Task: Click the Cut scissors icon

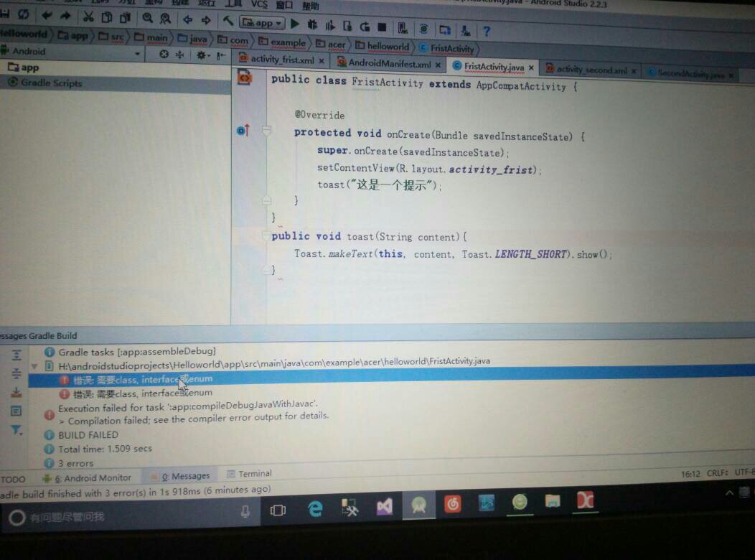Action: 88,17
